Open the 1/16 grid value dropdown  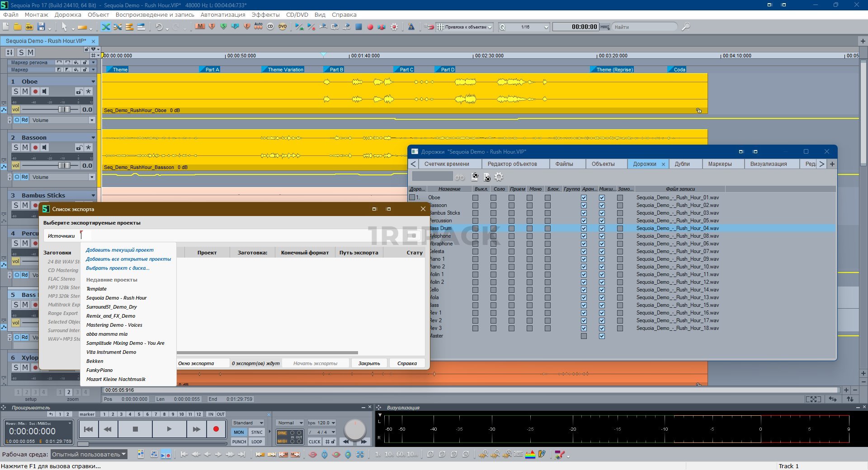[546, 27]
